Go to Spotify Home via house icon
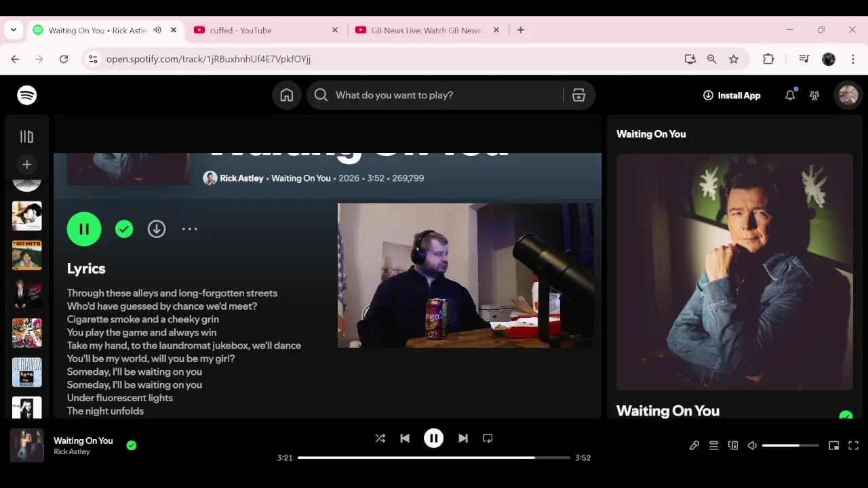Screen dimensions: 868x488 pos(287,96)
